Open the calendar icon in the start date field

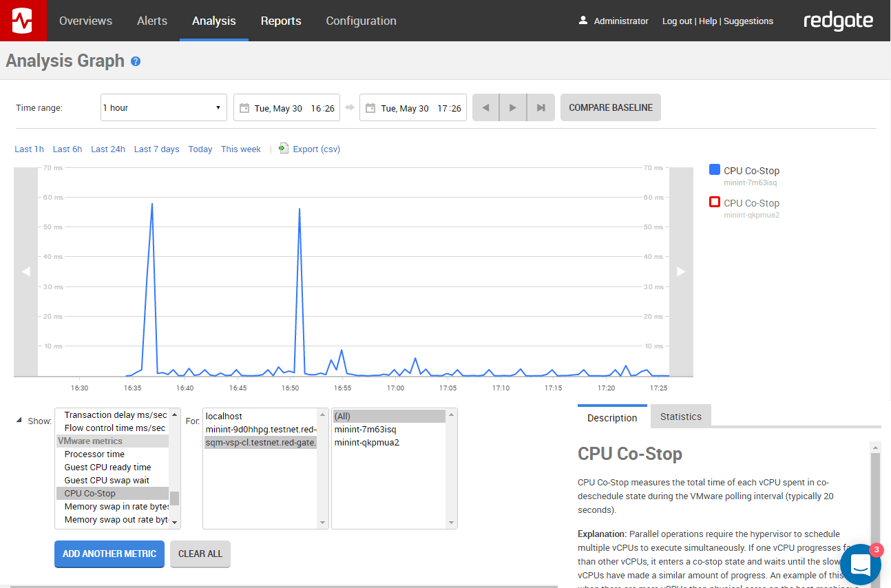coord(244,107)
